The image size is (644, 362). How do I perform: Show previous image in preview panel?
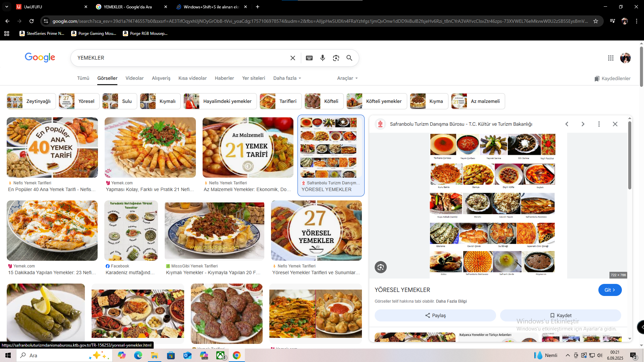(x=567, y=124)
